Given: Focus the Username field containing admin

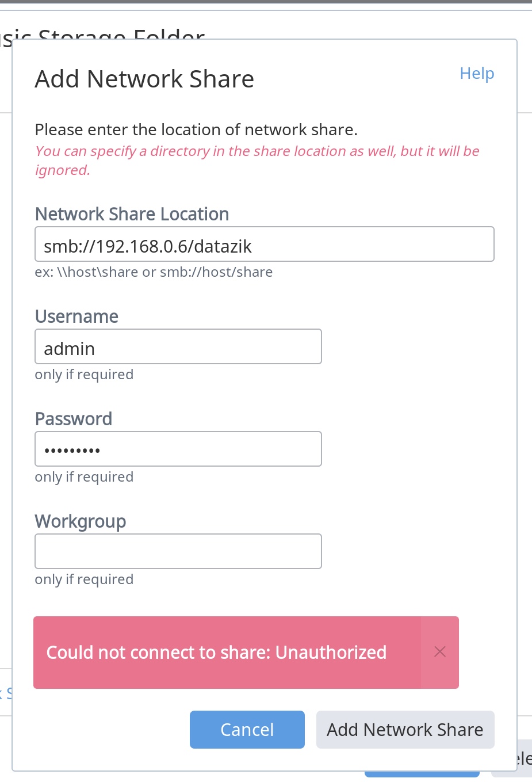Looking at the screenshot, I should tap(178, 346).
